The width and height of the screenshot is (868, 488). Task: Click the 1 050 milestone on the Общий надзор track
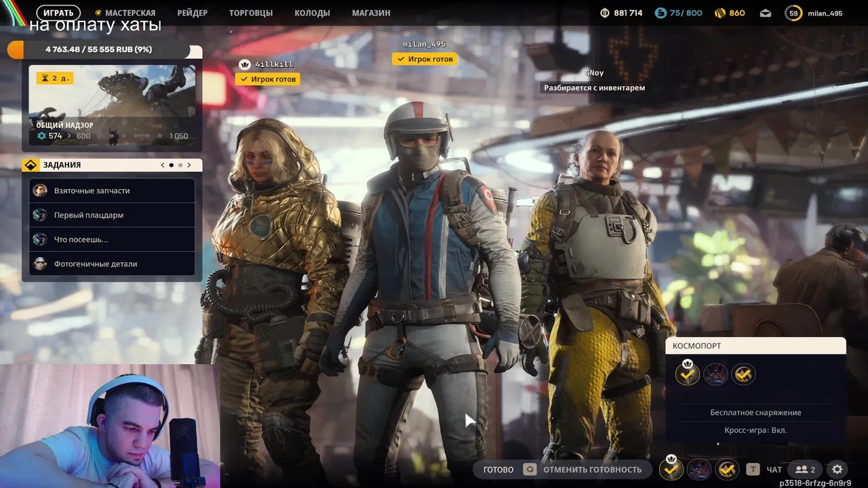(x=178, y=136)
